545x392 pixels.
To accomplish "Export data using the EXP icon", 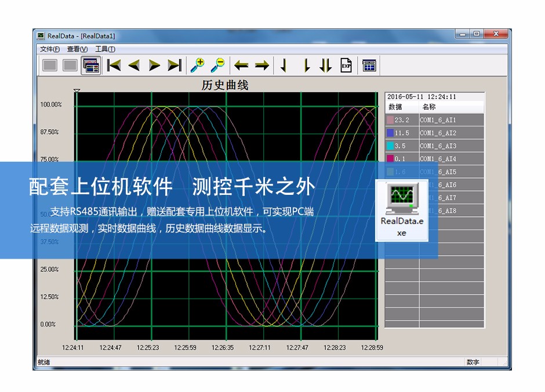I will pyautogui.click(x=346, y=66).
